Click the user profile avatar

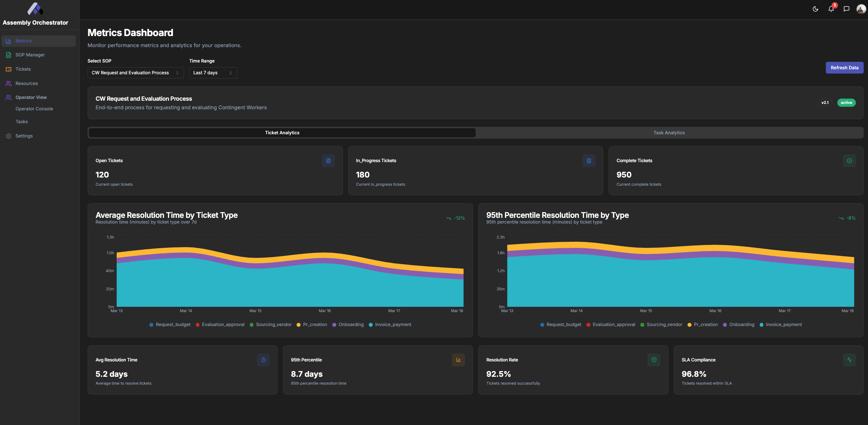click(861, 9)
